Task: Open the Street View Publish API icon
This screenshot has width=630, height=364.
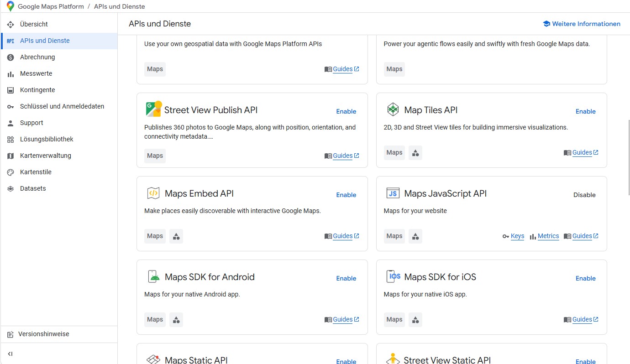Action: [154, 109]
